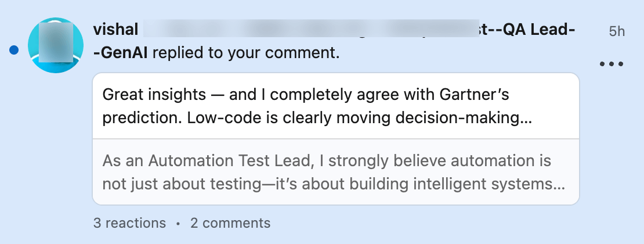
Task: Click the "5h" notification timestamp
Action: tap(617, 31)
